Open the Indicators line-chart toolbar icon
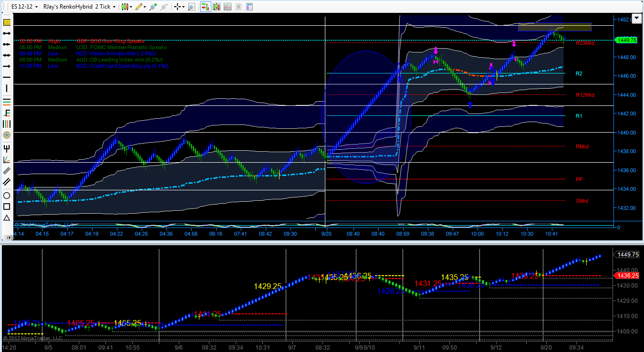 (227, 7)
